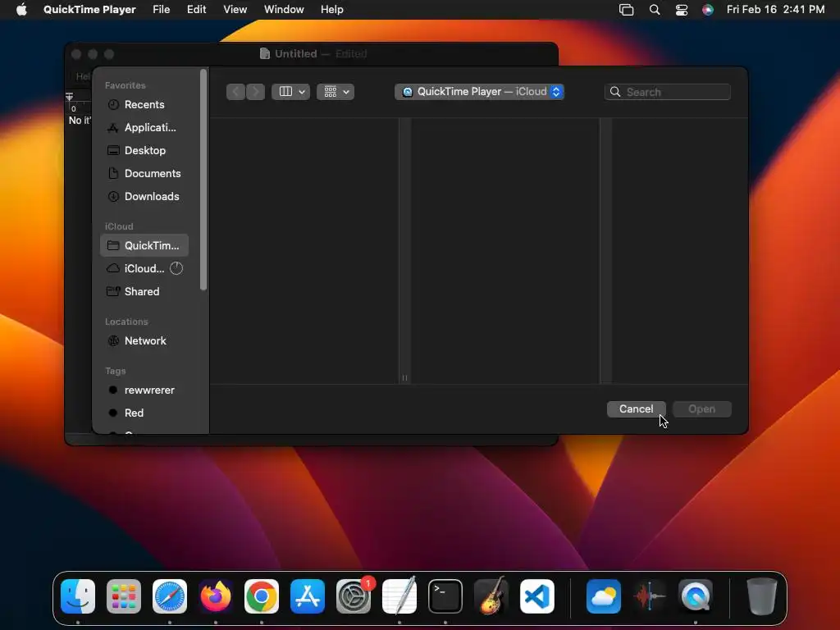The width and height of the screenshot is (840, 630).
Task: Click the Cancel button
Action: click(x=636, y=409)
